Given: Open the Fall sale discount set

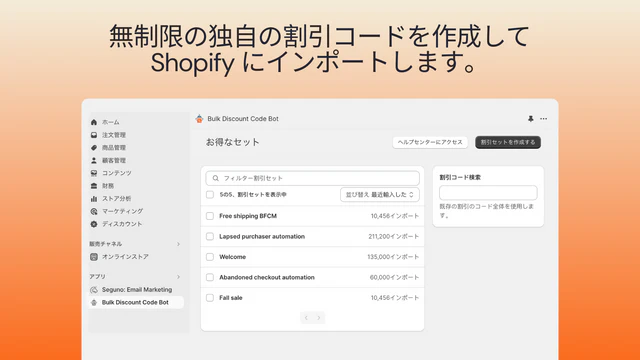Looking at the screenshot, I should coord(231,298).
